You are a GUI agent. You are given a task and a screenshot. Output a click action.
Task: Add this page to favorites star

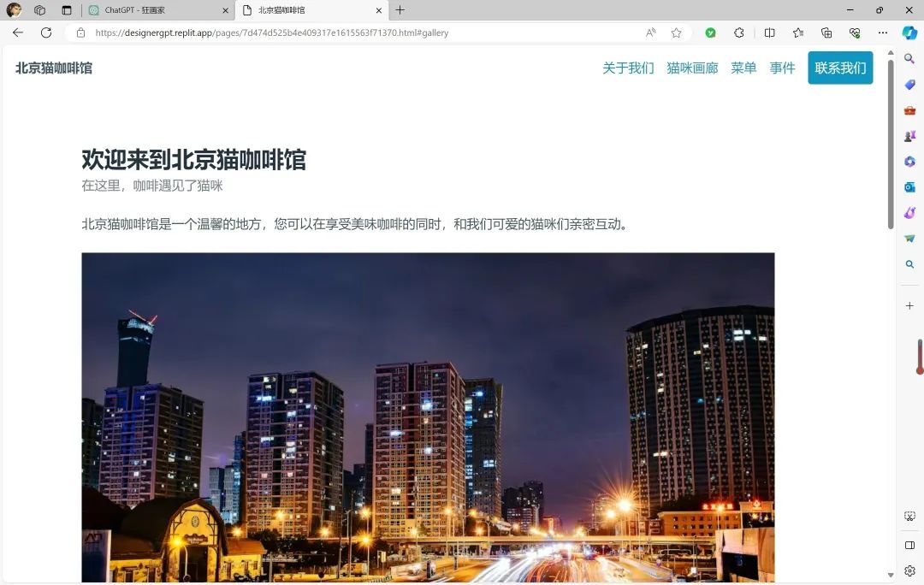677,33
